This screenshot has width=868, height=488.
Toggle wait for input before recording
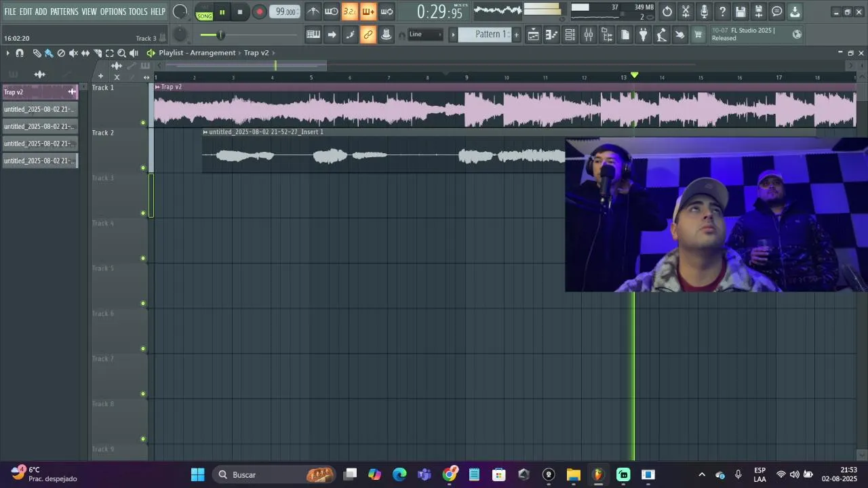[x=332, y=12]
